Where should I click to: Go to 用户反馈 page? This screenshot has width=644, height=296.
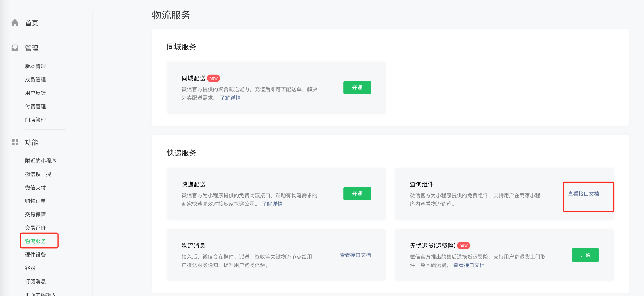(35, 93)
